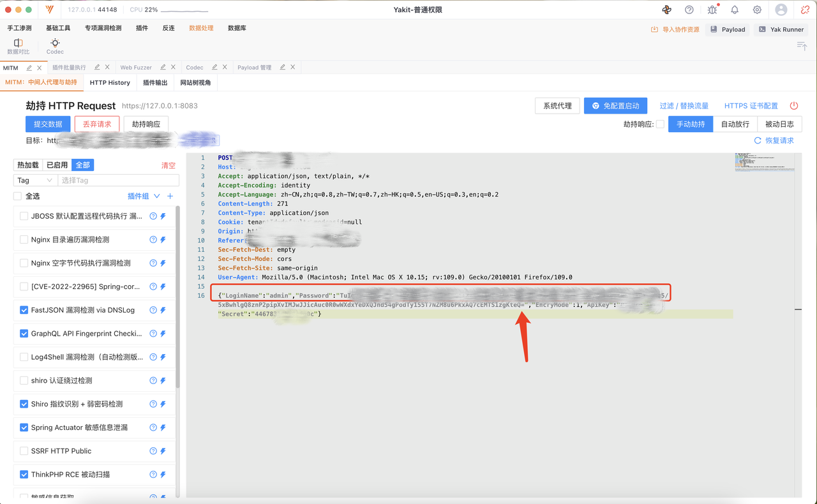Viewport: 817px width, 504px height.
Task: Open the Web Fuzzer tab
Action: coord(136,67)
